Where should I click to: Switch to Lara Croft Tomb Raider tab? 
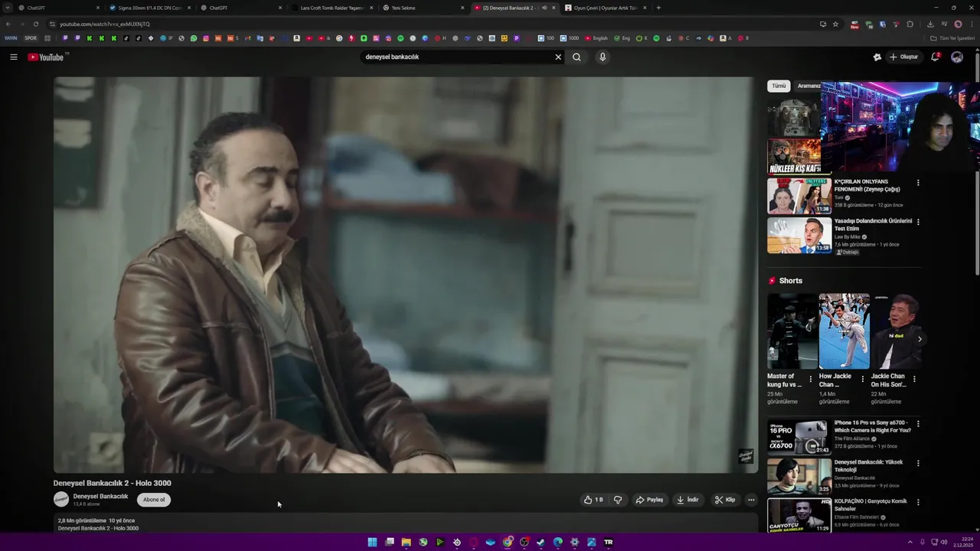[332, 8]
